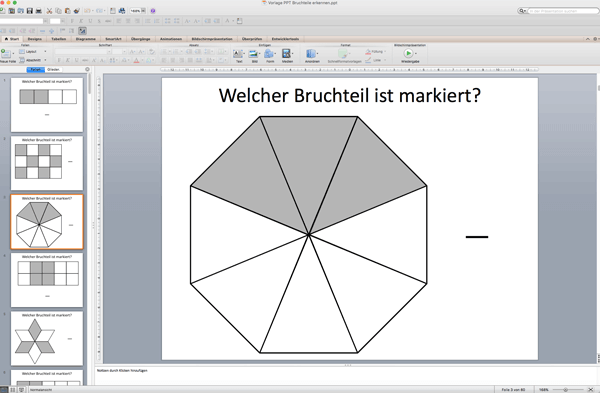This screenshot has width=600, height=393.
Task: Insert a Text box from ribbon
Action: click(238, 55)
